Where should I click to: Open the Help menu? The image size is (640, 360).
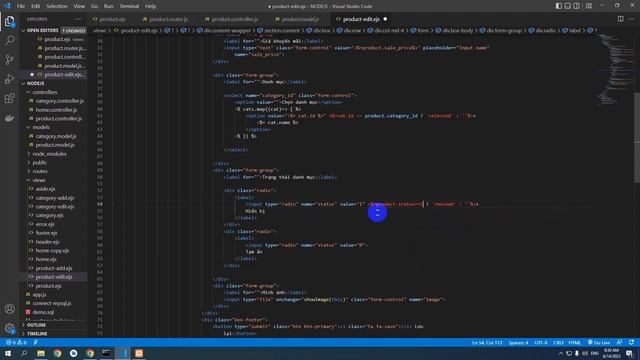click(x=150, y=6)
